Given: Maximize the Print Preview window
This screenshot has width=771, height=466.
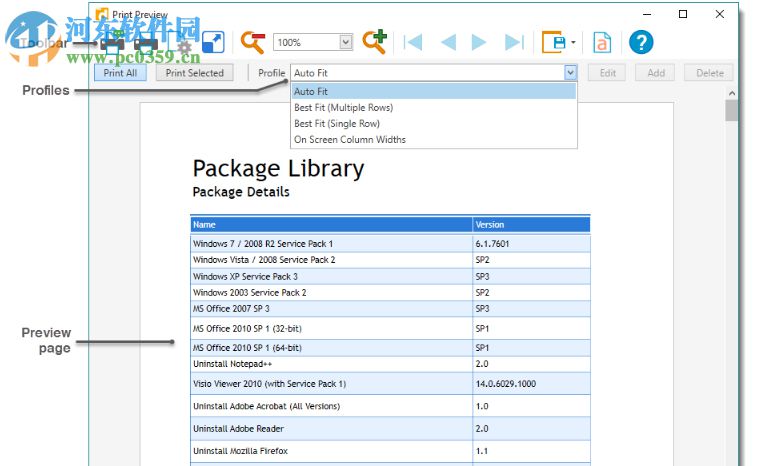Looking at the screenshot, I should pos(683,14).
